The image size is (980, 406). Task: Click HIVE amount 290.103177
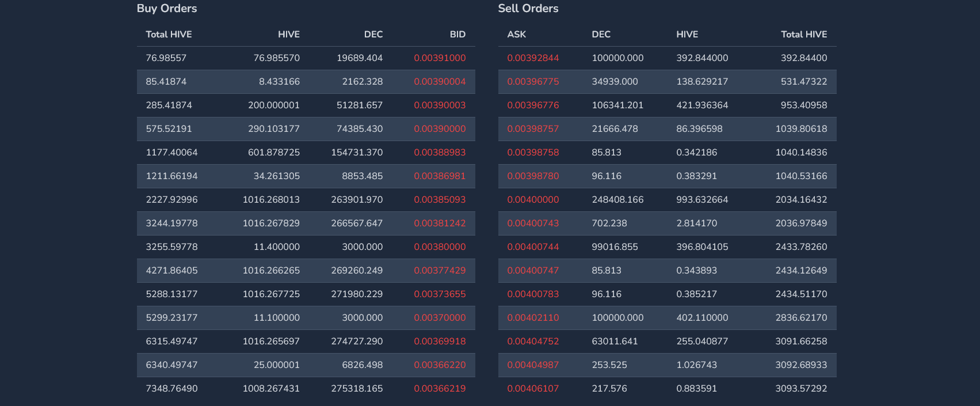[x=274, y=129]
